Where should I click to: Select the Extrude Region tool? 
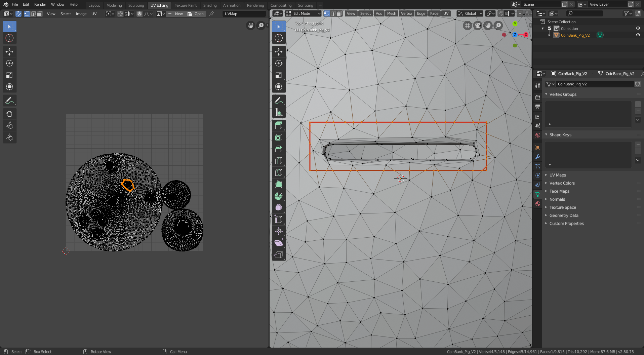pyautogui.click(x=279, y=125)
